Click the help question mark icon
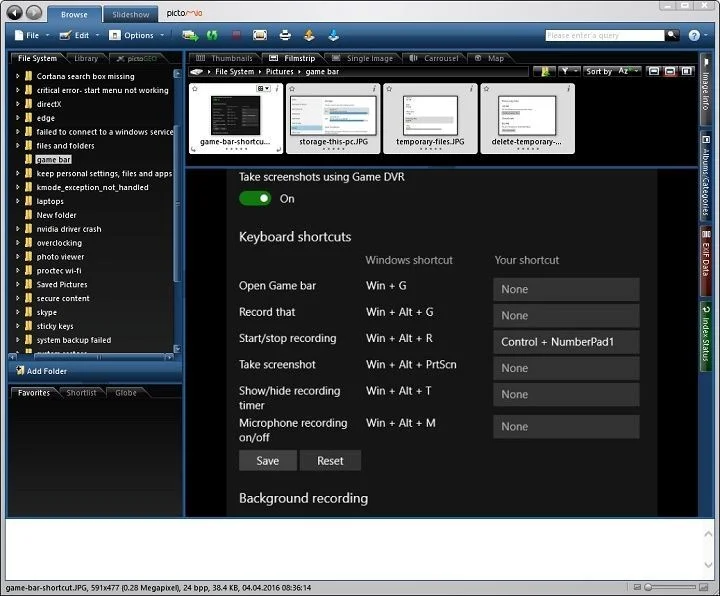720x596 pixels. click(694, 35)
